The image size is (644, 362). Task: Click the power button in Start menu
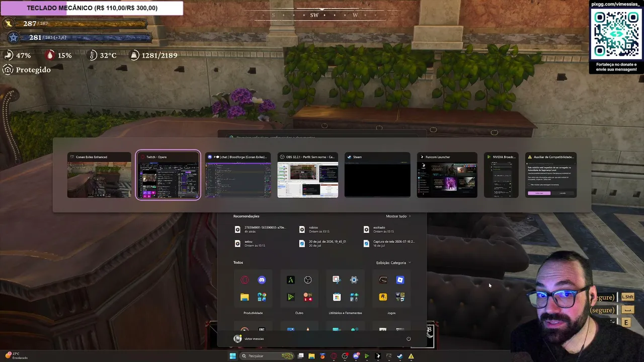click(x=409, y=339)
